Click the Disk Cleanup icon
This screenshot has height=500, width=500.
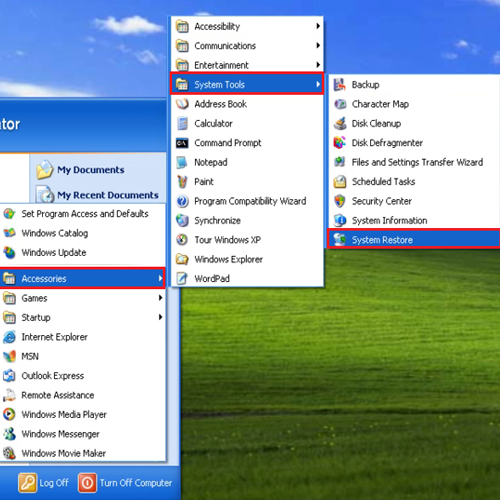(340, 123)
